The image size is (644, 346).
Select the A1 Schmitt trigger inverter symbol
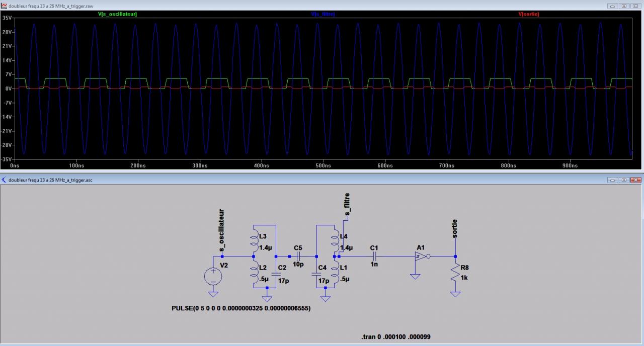coord(422,256)
